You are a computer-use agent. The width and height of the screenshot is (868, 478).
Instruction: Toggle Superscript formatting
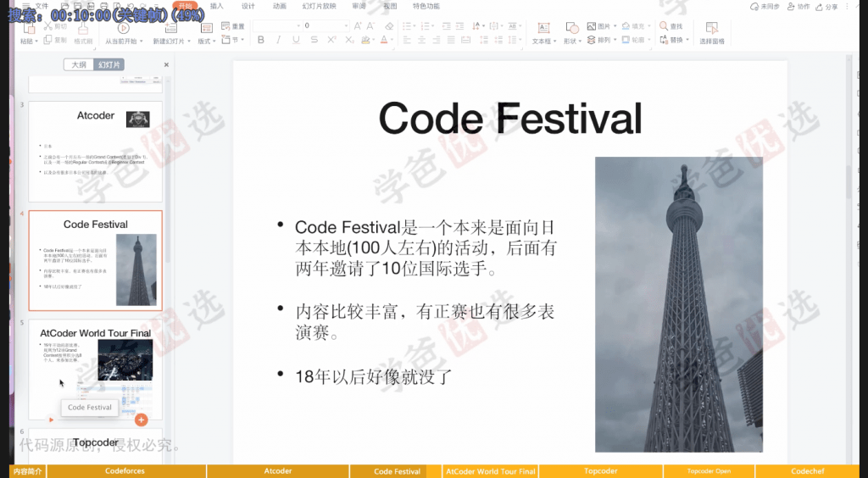(331, 40)
